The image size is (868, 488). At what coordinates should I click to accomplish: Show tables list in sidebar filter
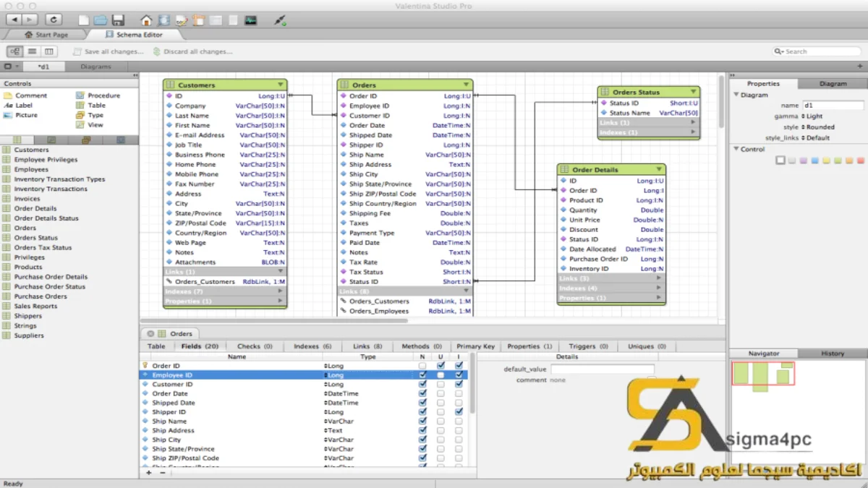pos(17,140)
